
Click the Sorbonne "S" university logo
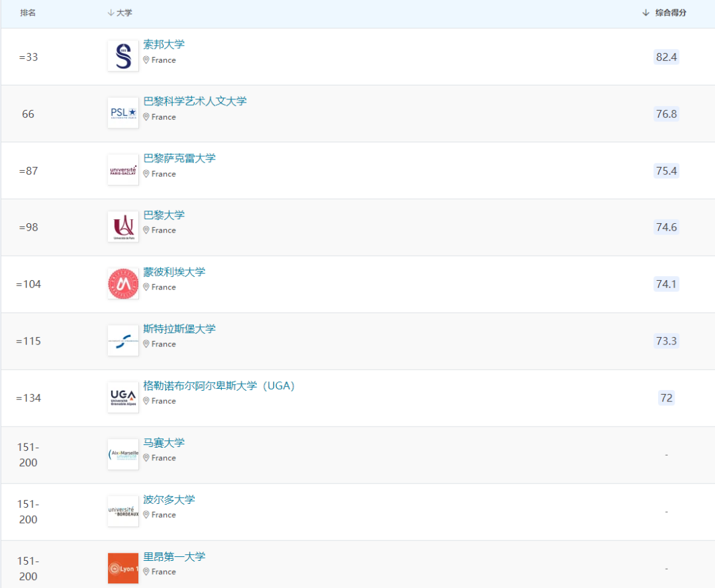click(x=122, y=56)
